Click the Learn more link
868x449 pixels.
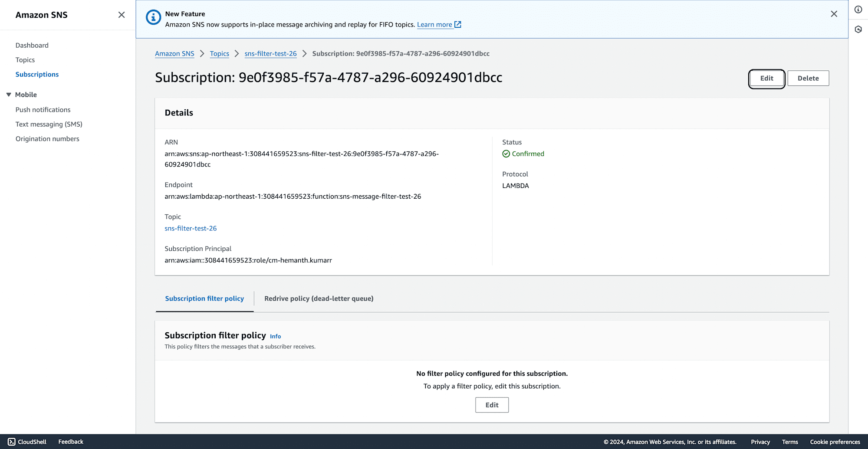pos(434,24)
